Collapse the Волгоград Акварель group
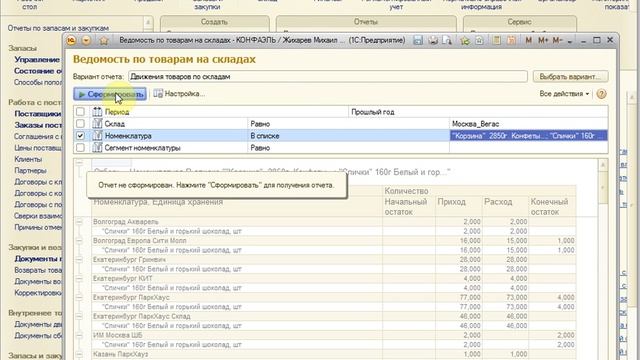The height and width of the screenshot is (360, 640). point(79,222)
